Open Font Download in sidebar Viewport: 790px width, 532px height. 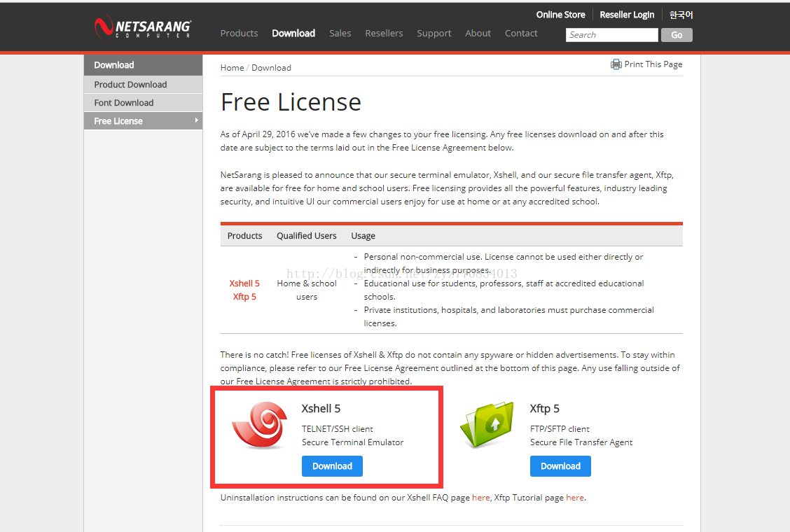click(x=143, y=103)
